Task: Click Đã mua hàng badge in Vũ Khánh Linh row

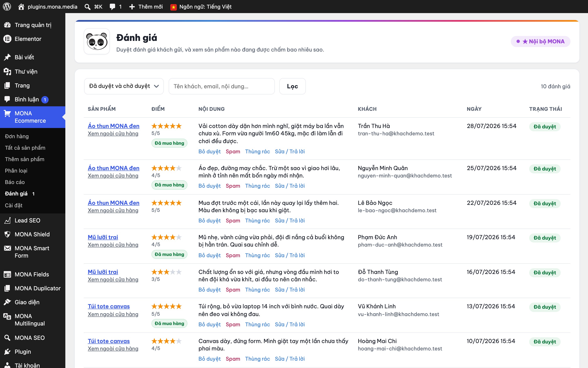Action: (169, 323)
